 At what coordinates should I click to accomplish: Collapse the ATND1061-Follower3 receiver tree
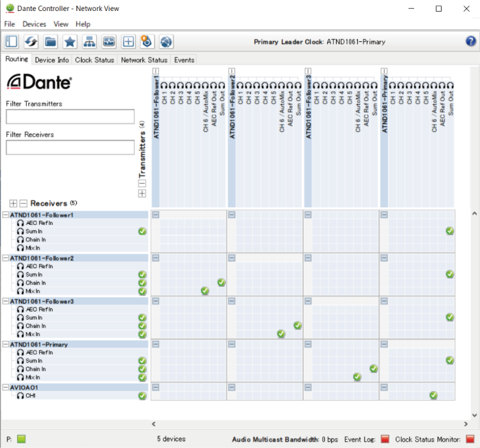5,301
